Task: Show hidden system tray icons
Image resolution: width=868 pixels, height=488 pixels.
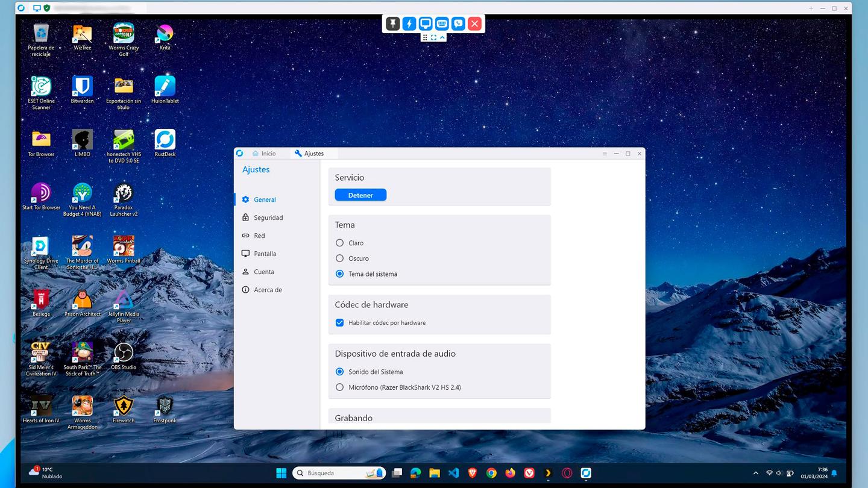Action: (756, 473)
